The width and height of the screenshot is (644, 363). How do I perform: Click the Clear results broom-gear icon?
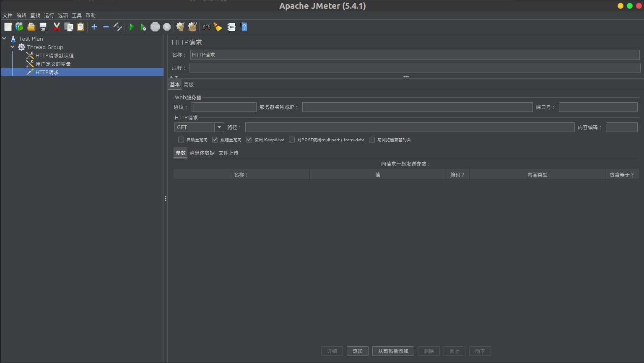pyautogui.click(x=180, y=27)
